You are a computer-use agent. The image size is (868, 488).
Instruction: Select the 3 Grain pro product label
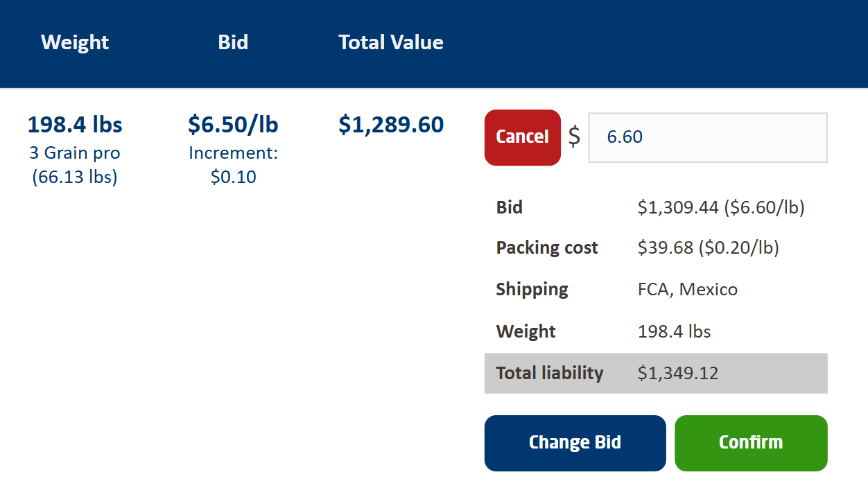(74, 152)
